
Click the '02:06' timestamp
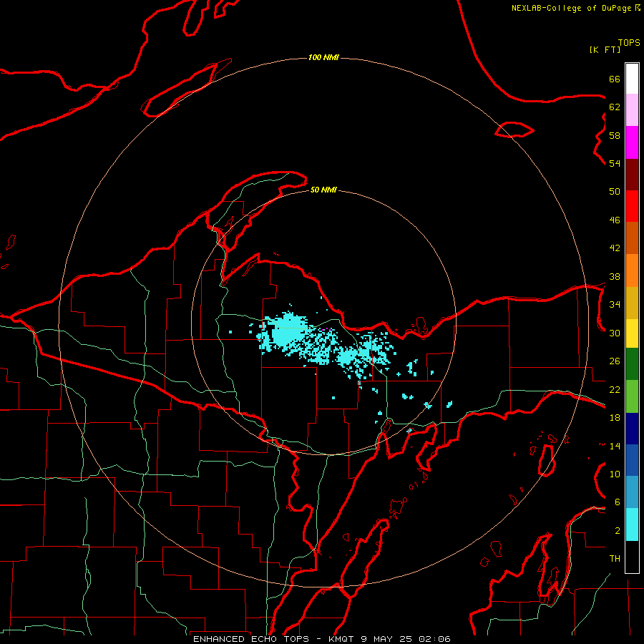[x=434, y=639]
